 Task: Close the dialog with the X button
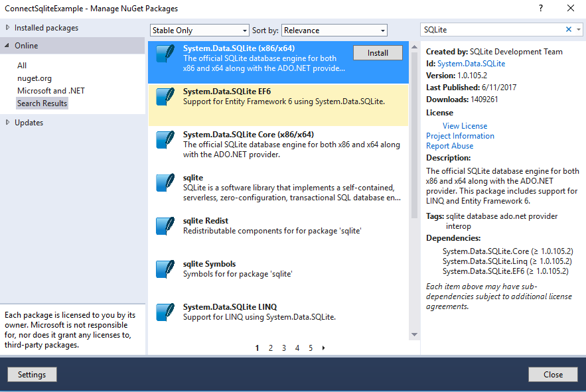coord(570,8)
